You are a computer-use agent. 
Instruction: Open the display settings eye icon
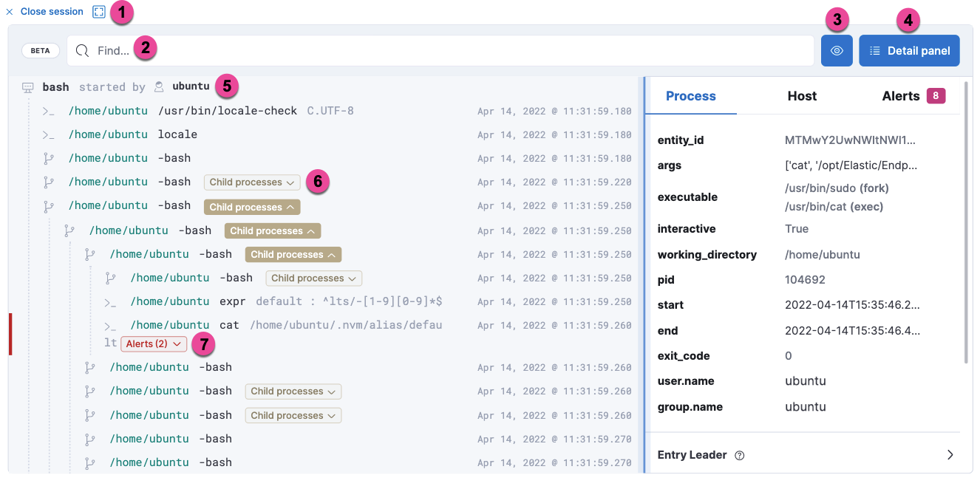[x=837, y=50]
